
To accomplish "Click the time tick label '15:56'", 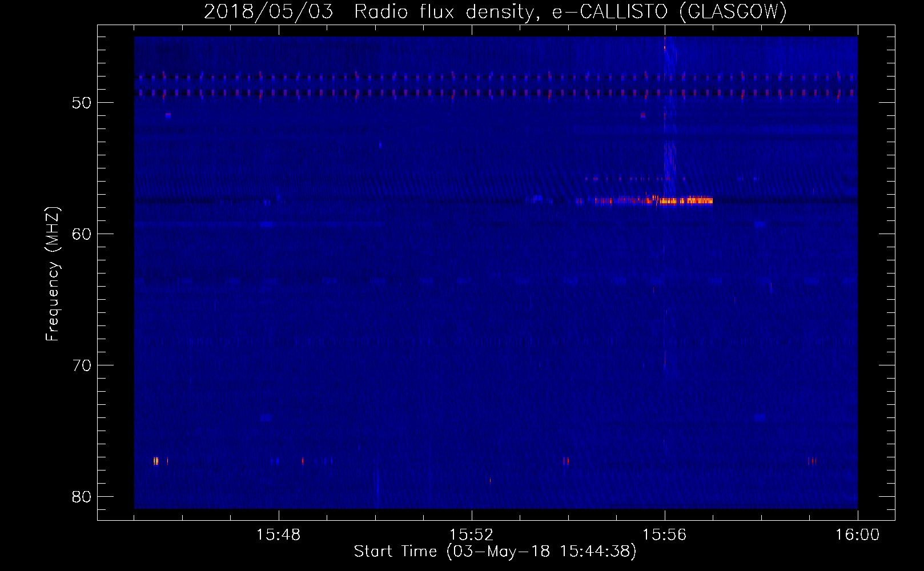I will coord(664,535).
